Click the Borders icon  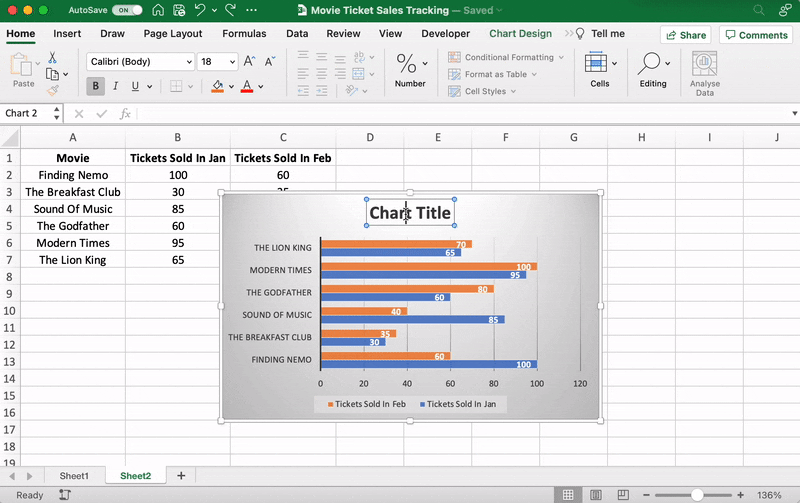[x=176, y=86]
